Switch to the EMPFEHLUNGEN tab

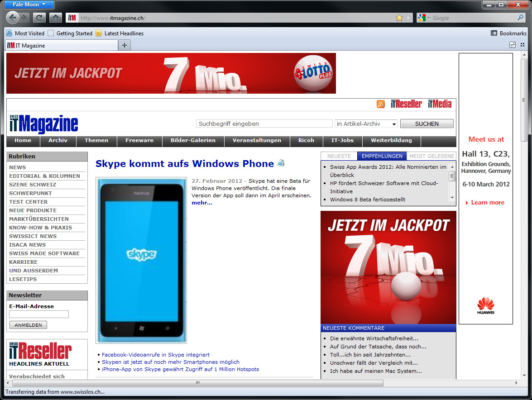pyautogui.click(x=382, y=156)
